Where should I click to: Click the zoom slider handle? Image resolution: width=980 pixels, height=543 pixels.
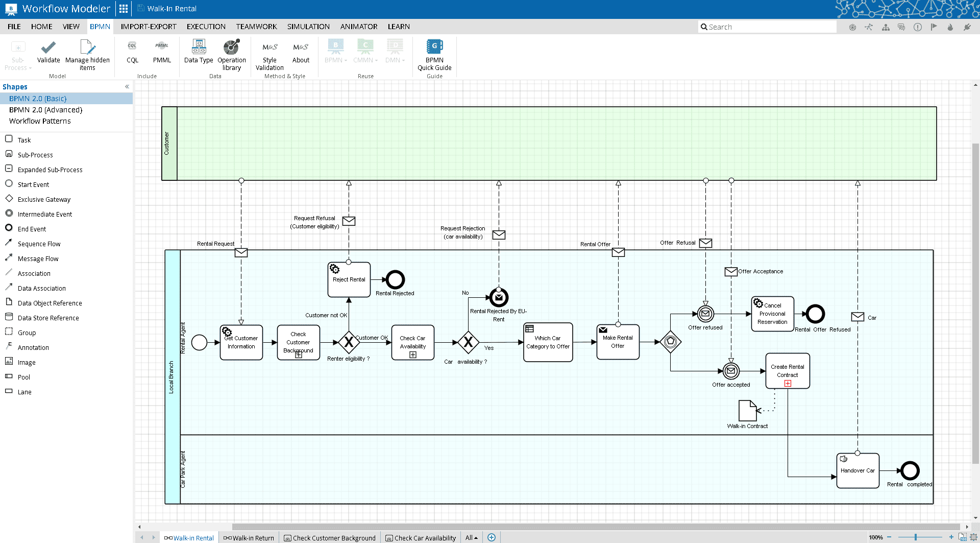pos(916,537)
